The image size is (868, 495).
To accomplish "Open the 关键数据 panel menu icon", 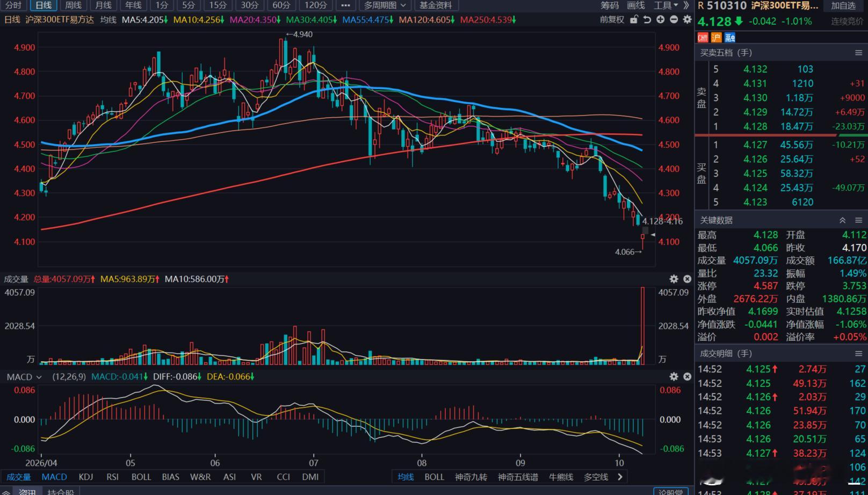I will pyautogui.click(x=858, y=220).
